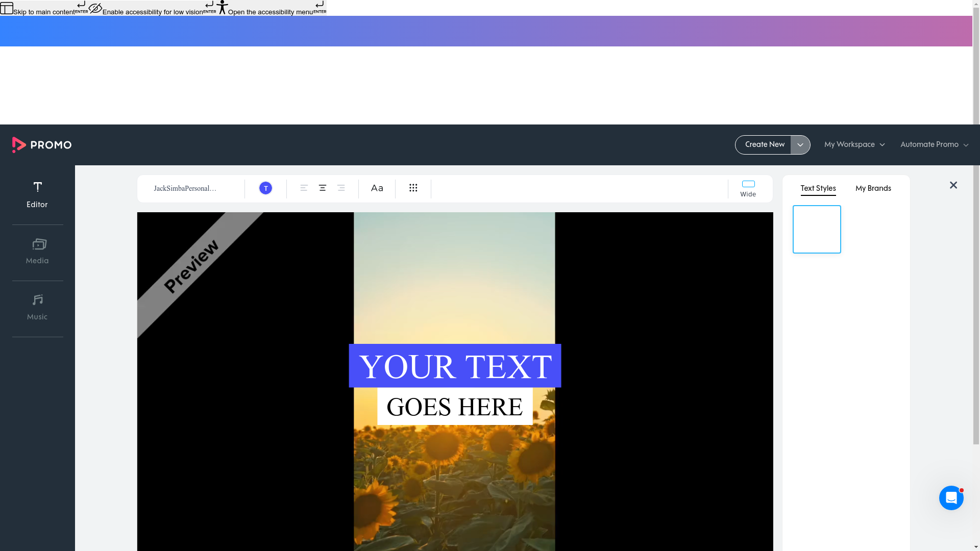
Task: Switch to the My Brands tab
Action: pyautogui.click(x=873, y=188)
